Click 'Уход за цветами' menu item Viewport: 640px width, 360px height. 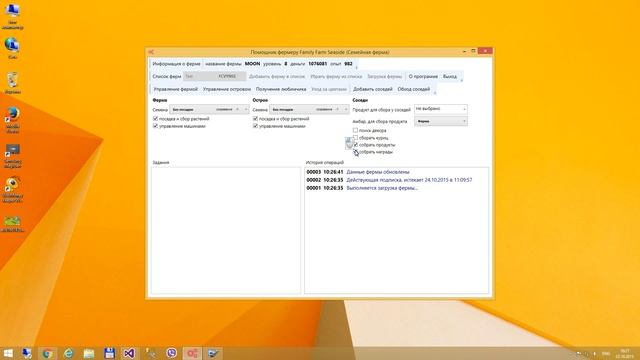point(329,89)
